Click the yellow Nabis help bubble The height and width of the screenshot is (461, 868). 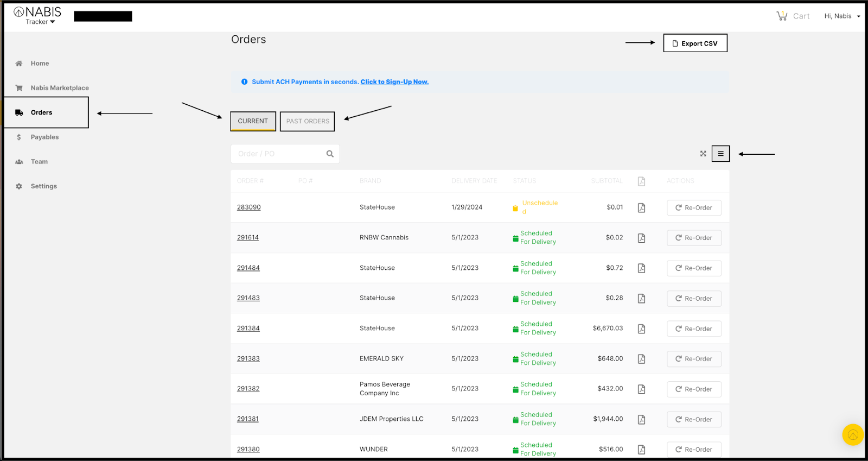tap(852, 434)
